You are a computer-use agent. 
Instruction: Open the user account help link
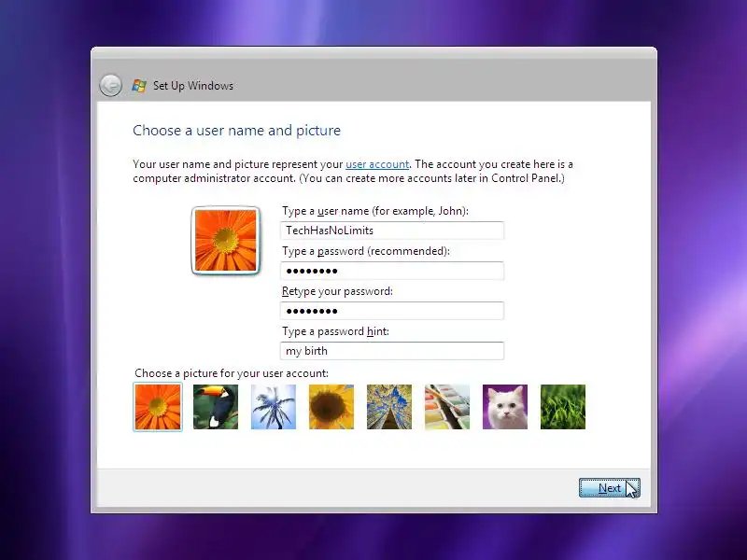pos(377,164)
